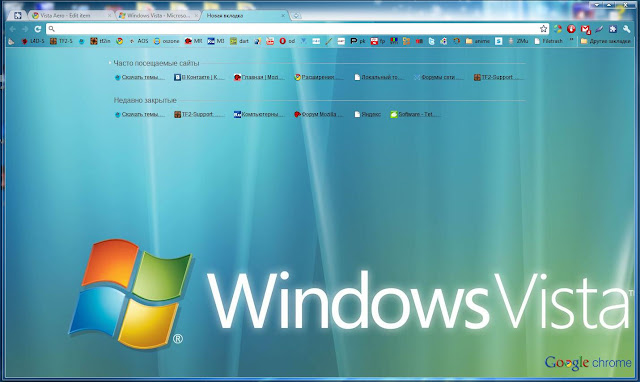Open the L4D-S bookmark
This screenshot has width=640, height=382.
(33, 41)
